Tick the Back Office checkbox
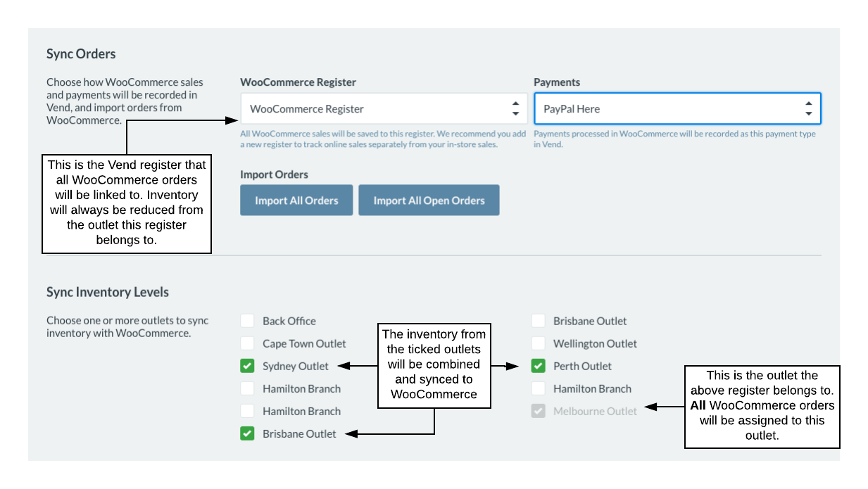The image size is (868, 489). tap(247, 321)
